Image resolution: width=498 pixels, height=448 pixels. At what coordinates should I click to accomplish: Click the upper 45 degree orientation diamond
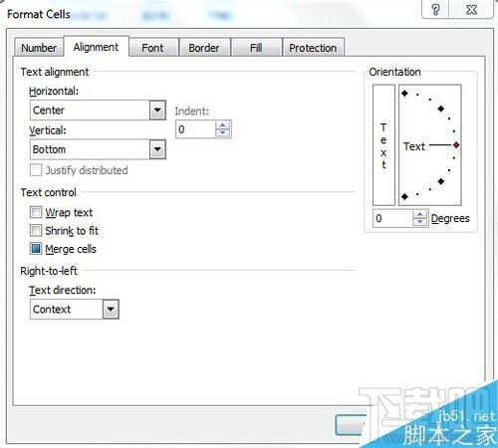(x=441, y=109)
